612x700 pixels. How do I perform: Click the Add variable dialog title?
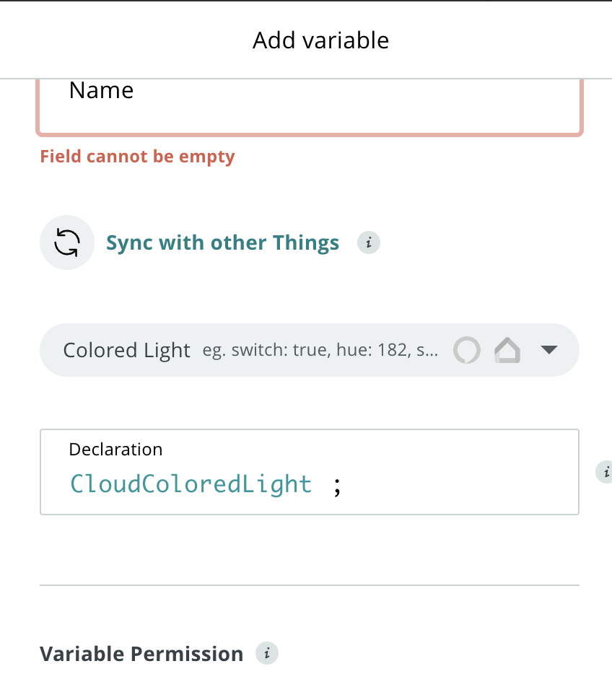pyautogui.click(x=320, y=40)
